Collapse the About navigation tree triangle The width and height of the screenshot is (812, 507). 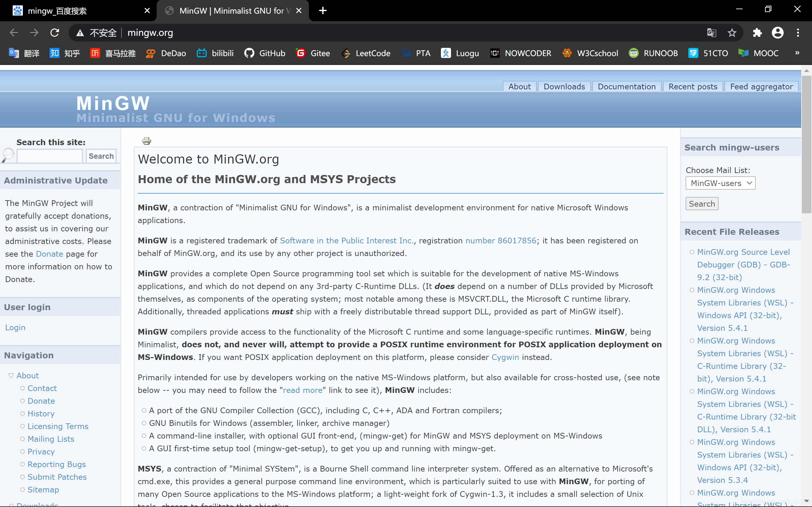pos(11,375)
